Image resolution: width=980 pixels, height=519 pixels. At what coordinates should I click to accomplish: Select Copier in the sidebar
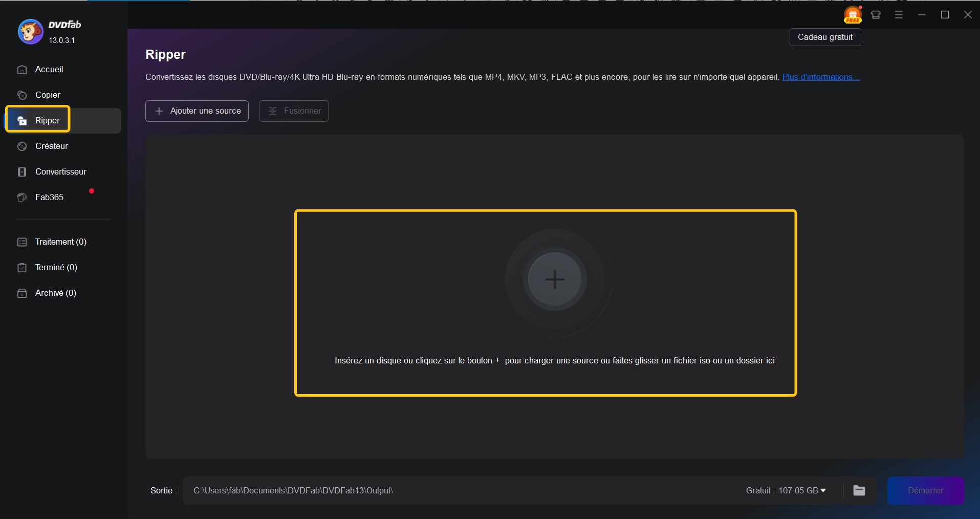48,95
